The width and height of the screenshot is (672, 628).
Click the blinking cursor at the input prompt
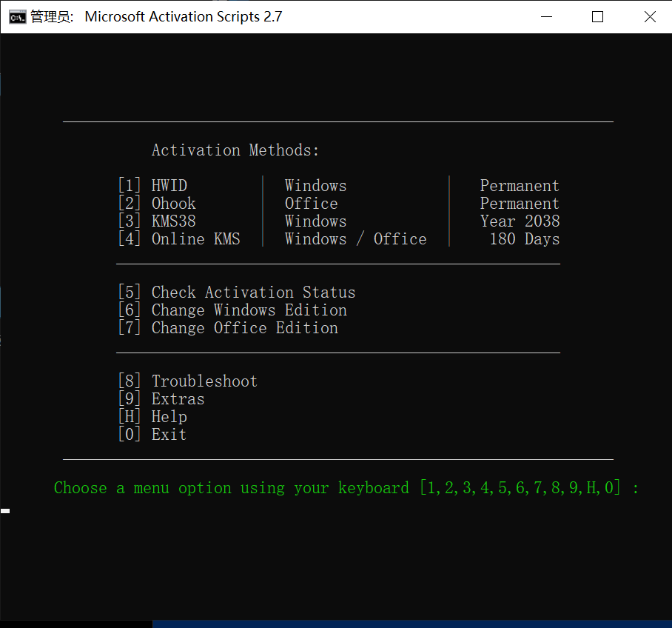click(x=6, y=510)
